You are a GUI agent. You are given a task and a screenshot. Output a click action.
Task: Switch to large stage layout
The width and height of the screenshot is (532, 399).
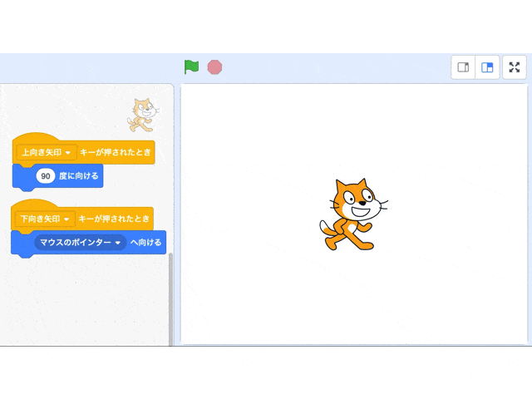pyautogui.click(x=487, y=67)
